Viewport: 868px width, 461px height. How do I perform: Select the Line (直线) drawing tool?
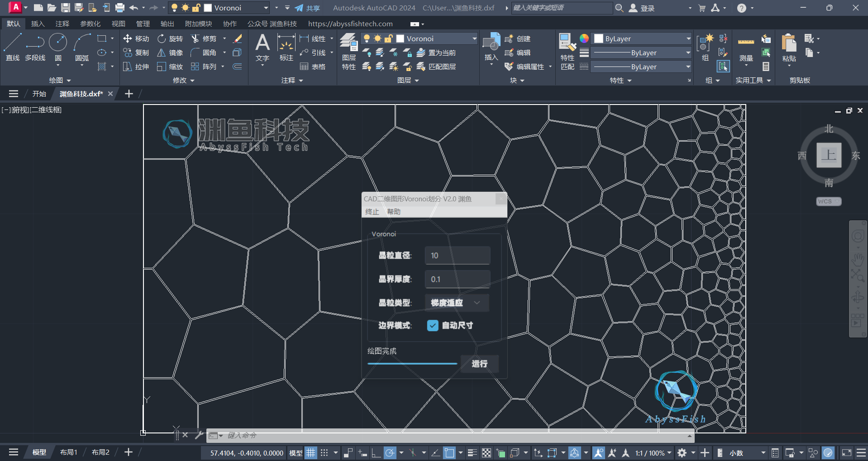pyautogui.click(x=12, y=48)
